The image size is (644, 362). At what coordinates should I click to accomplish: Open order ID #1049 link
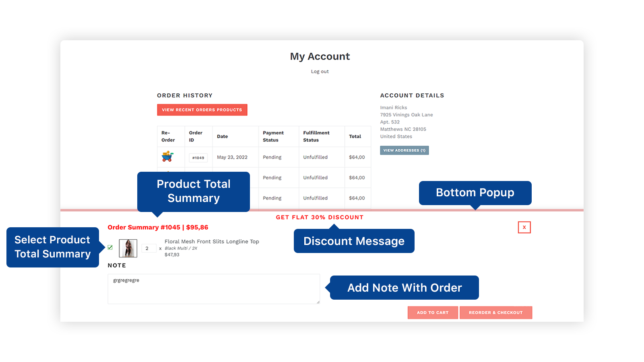point(198,158)
